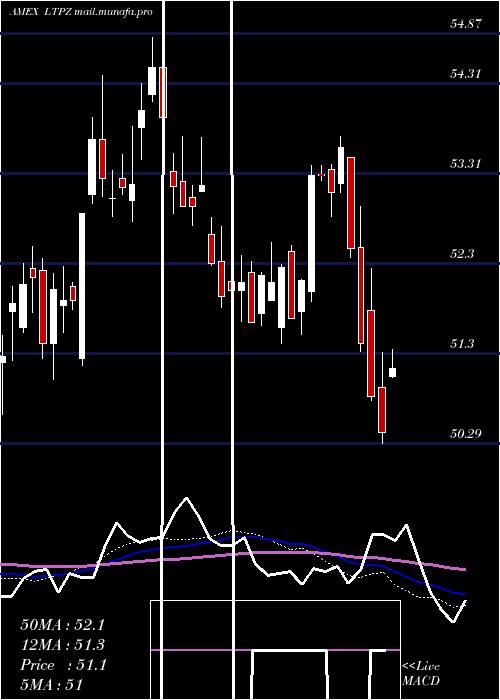
Task: Click the 54.31 price level label
Action: click(466, 74)
